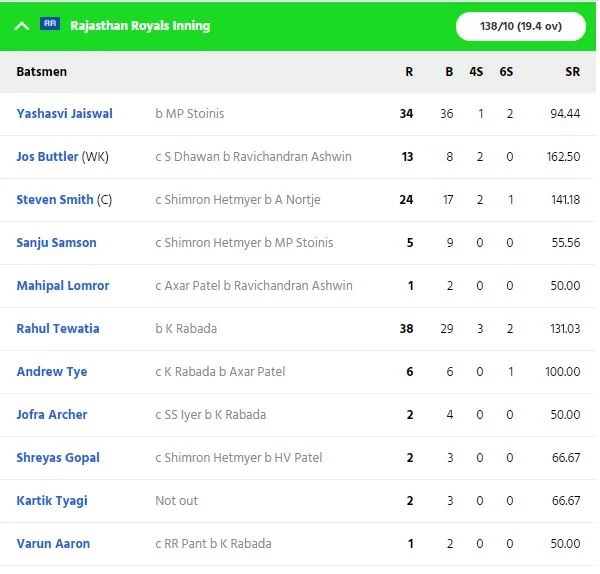Select Steven Smith player name

tap(55, 199)
